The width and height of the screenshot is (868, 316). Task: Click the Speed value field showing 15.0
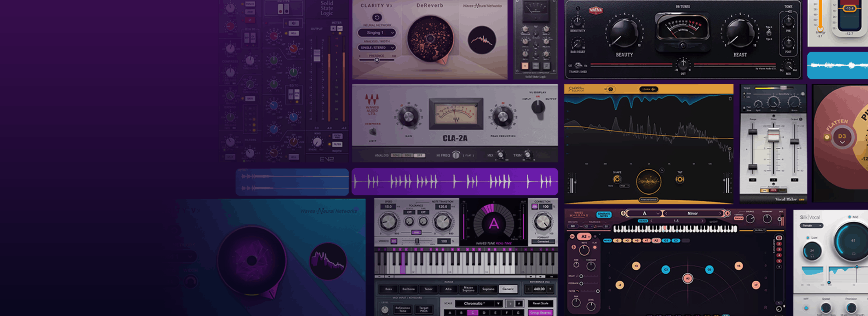388,207
